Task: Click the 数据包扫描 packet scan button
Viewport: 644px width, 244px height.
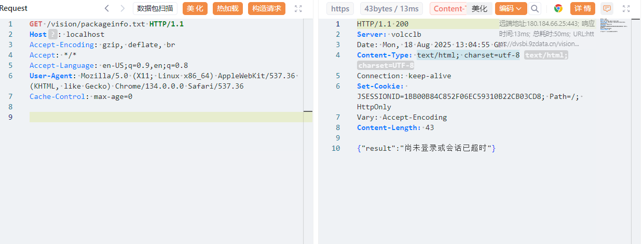Action: pos(155,8)
